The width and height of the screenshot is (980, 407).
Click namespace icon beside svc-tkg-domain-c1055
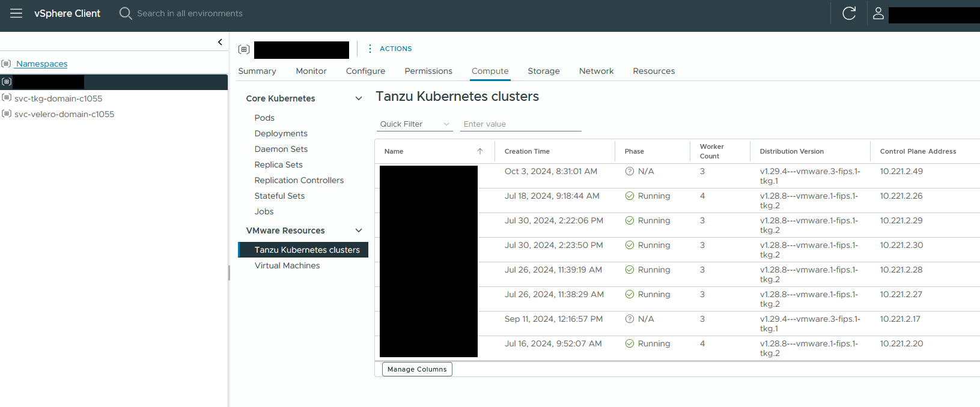tap(7, 98)
